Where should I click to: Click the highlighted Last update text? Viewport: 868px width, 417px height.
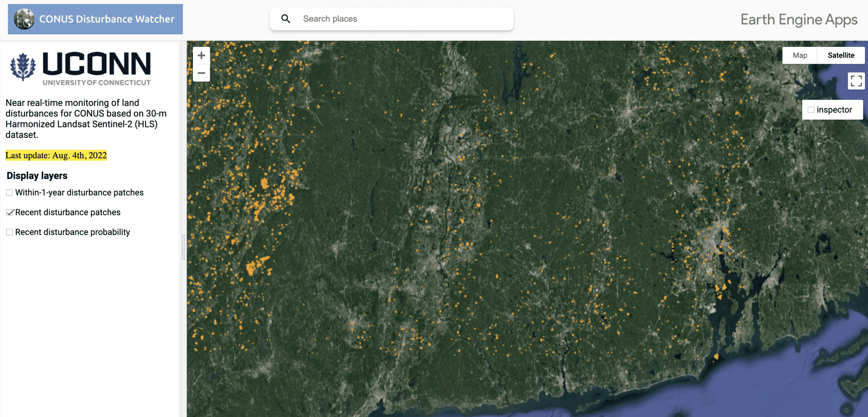(56, 156)
